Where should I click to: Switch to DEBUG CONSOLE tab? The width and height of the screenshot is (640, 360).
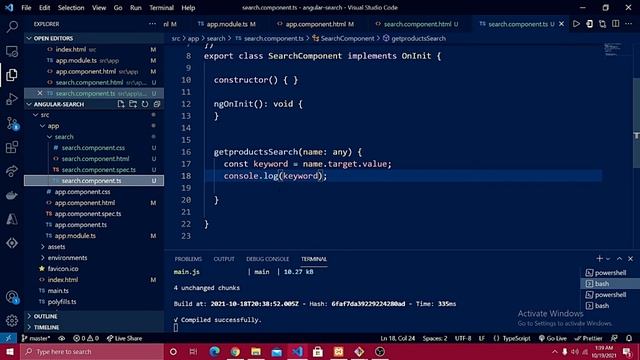[267, 259]
